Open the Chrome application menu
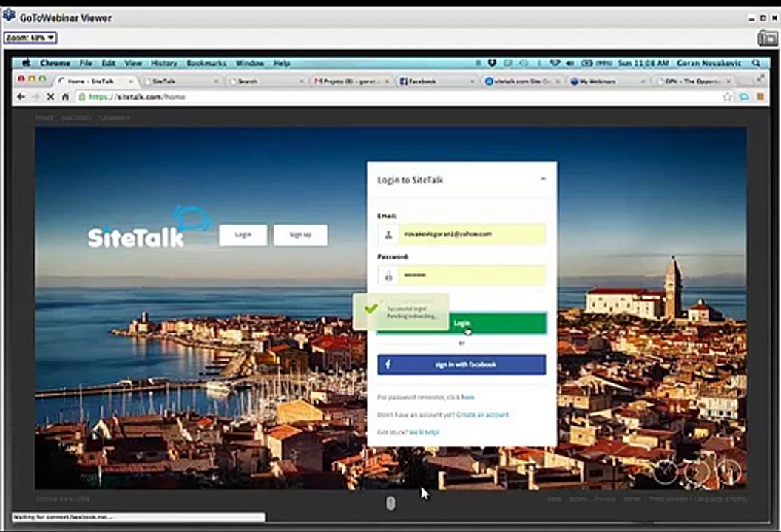781x532 pixels. [55, 64]
